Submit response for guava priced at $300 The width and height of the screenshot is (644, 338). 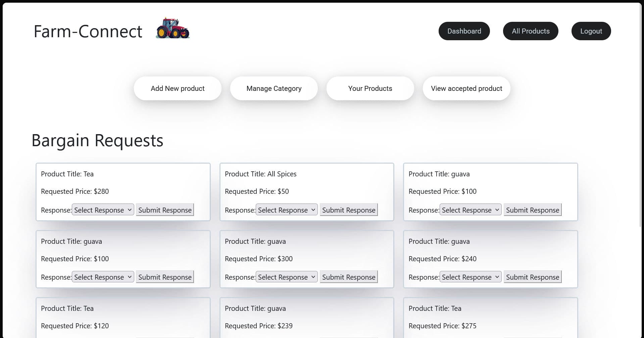pos(348,277)
